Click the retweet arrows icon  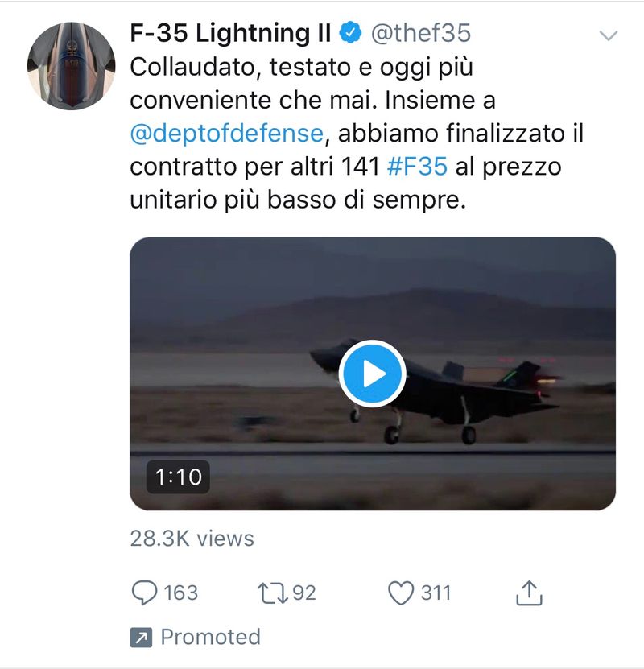point(272,593)
